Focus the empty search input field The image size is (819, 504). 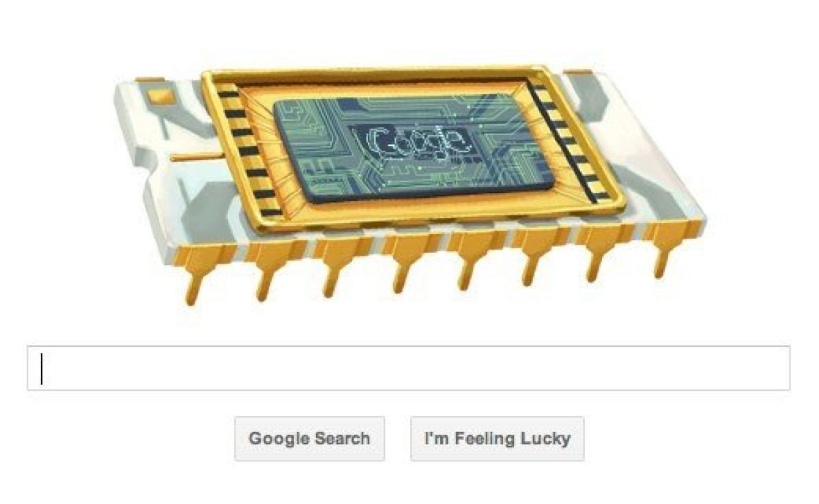408,368
